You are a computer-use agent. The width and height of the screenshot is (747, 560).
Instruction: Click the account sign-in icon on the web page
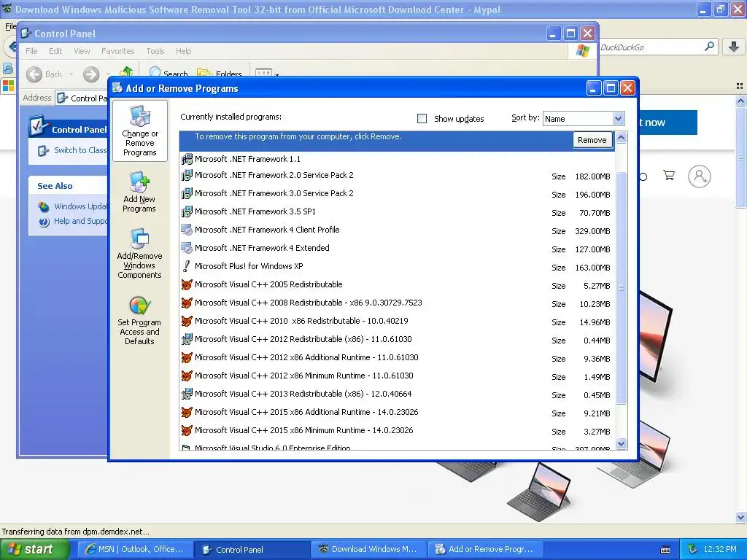700,176
